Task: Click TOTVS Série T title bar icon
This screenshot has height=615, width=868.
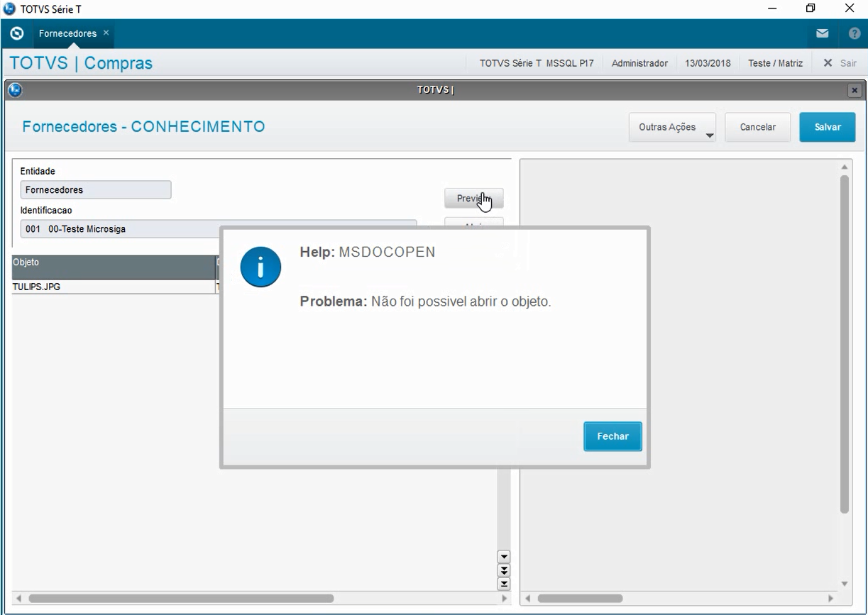Action: tap(9, 9)
